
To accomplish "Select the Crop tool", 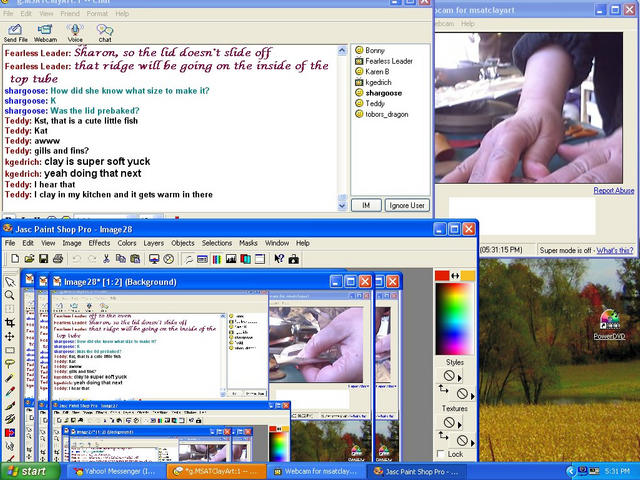I will tap(9, 322).
